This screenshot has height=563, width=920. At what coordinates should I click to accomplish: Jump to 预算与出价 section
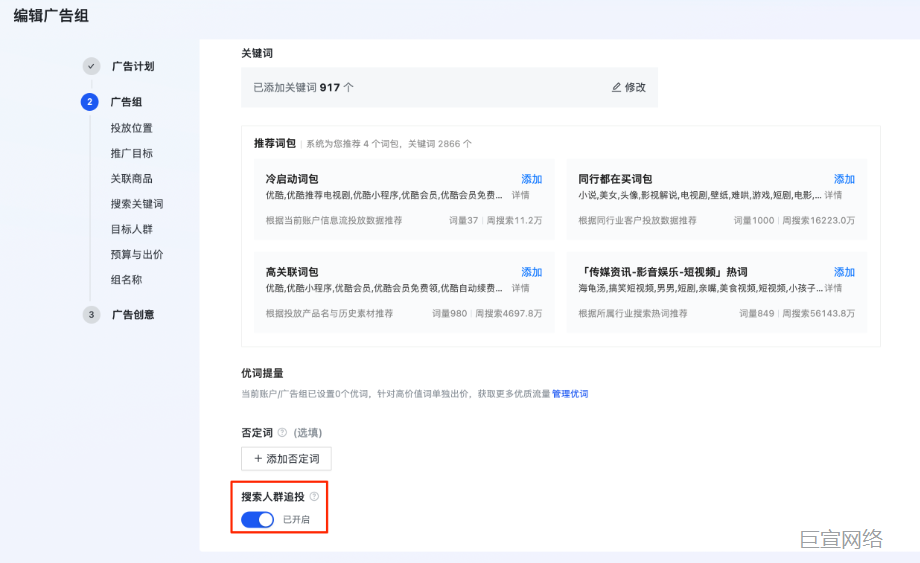click(x=137, y=254)
